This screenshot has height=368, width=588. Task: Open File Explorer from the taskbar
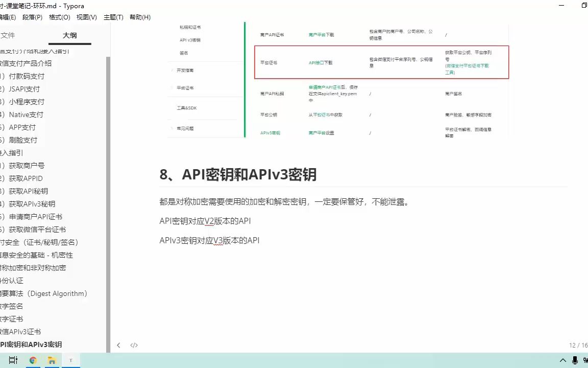[52, 360]
